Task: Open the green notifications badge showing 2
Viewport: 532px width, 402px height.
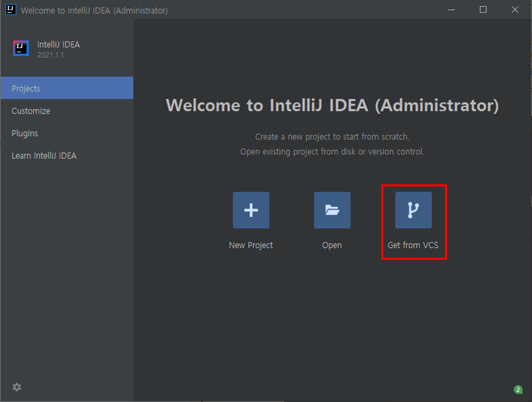Action: click(518, 389)
